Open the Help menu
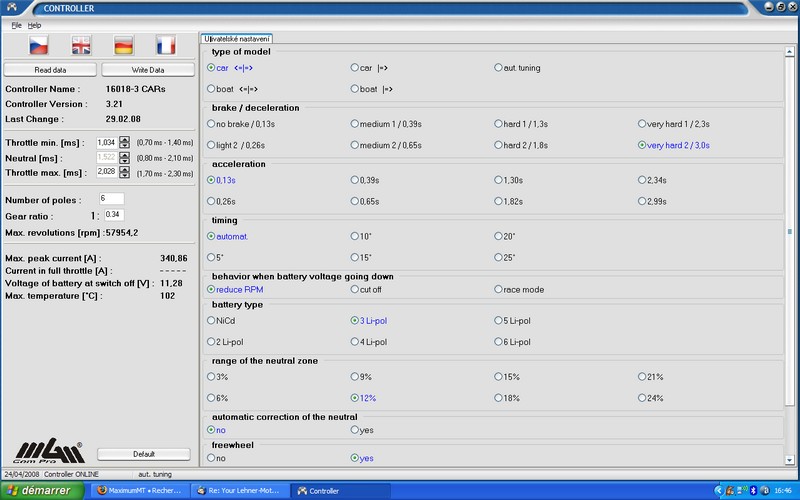The image size is (800, 500). (x=35, y=25)
